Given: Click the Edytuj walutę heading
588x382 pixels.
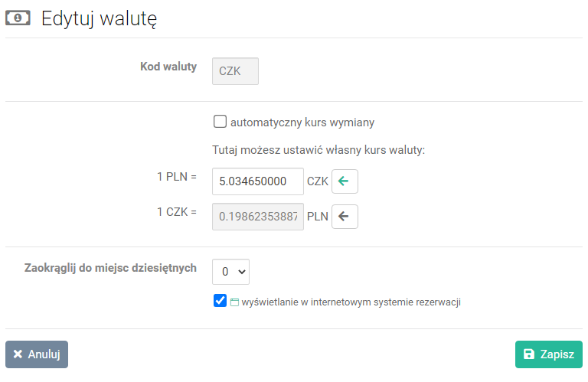Looking at the screenshot, I should click(x=99, y=18).
